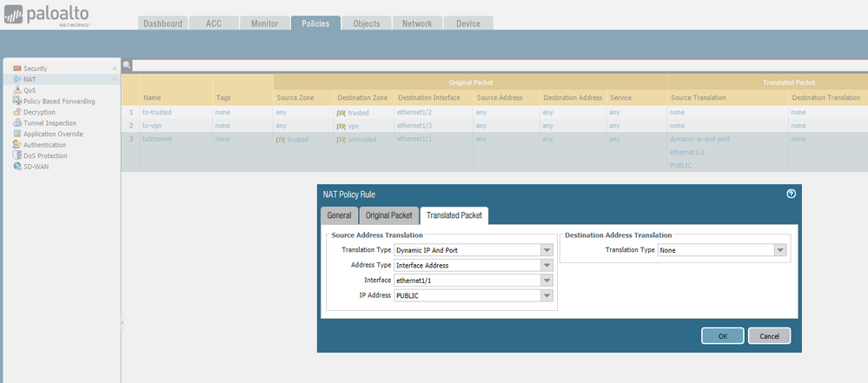Open the Monitor tab
Viewport: 868px width, 383px height.
point(264,23)
